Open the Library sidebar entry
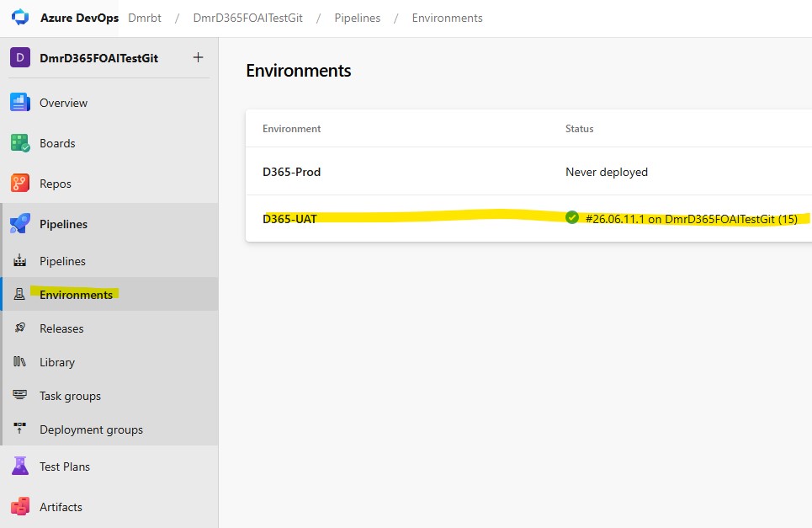 click(x=57, y=362)
